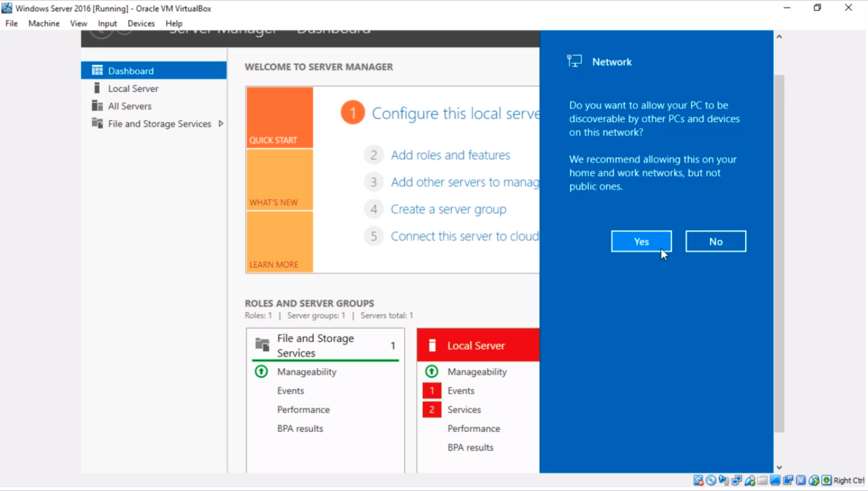Click the recording status icon

click(788, 480)
